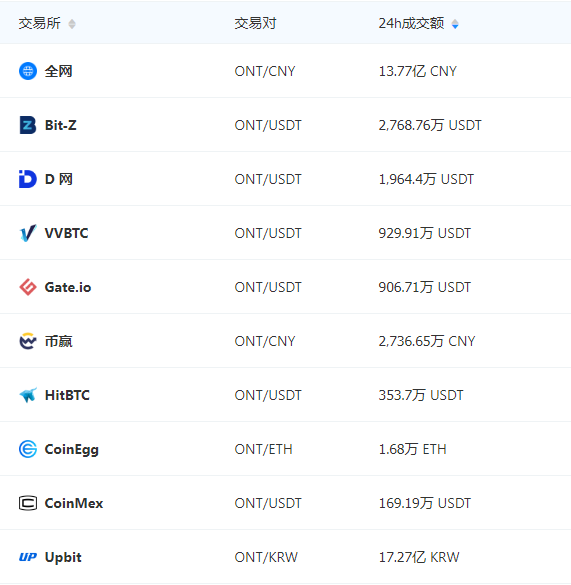
Task: Open the 币赢 exchange link
Action: 58,341
